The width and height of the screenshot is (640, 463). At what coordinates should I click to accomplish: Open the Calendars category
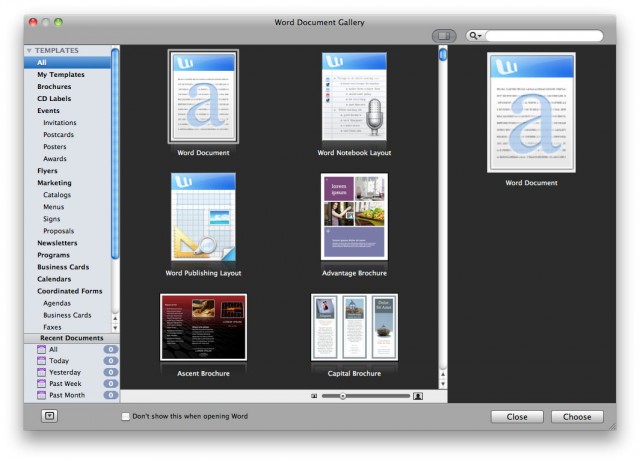click(x=54, y=279)
